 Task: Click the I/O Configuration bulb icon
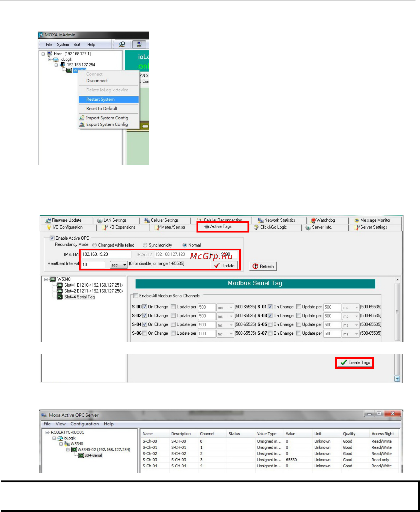point(49,227)
